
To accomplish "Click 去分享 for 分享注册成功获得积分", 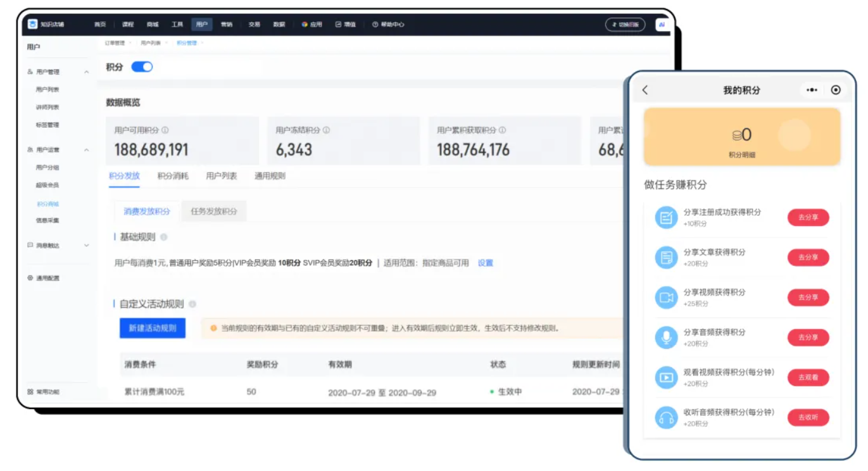I will tap(808, 217).
